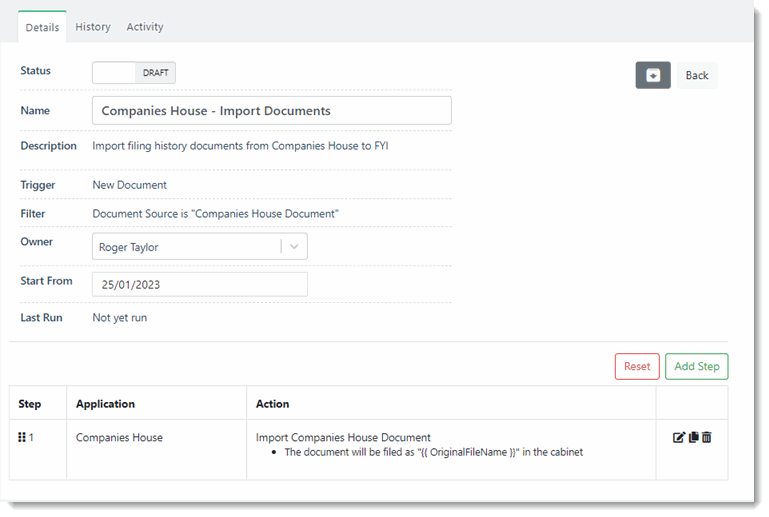Click the edit step pencil icon
The height and width of the screenshot is (517, 769).
tap(678, 438)
